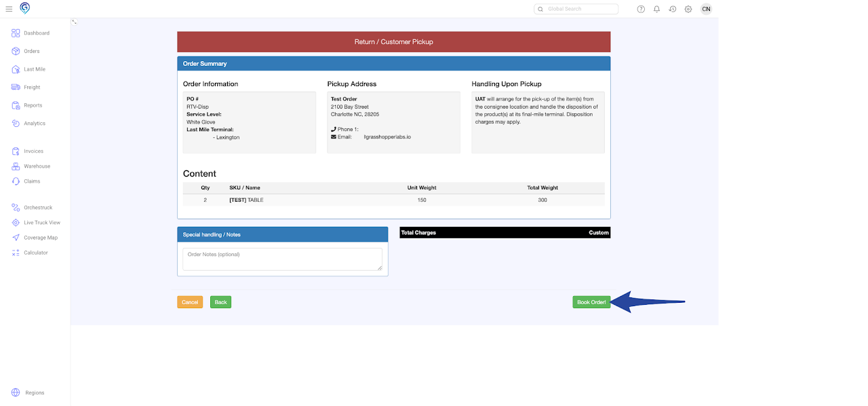
Task: Open Calculator label in sidebar
Action: coord(36,253)
